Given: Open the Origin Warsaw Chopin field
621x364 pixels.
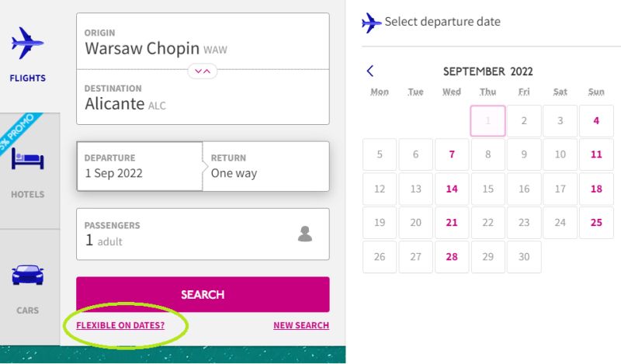Looking at the screenshot, I should coord(203,42).
